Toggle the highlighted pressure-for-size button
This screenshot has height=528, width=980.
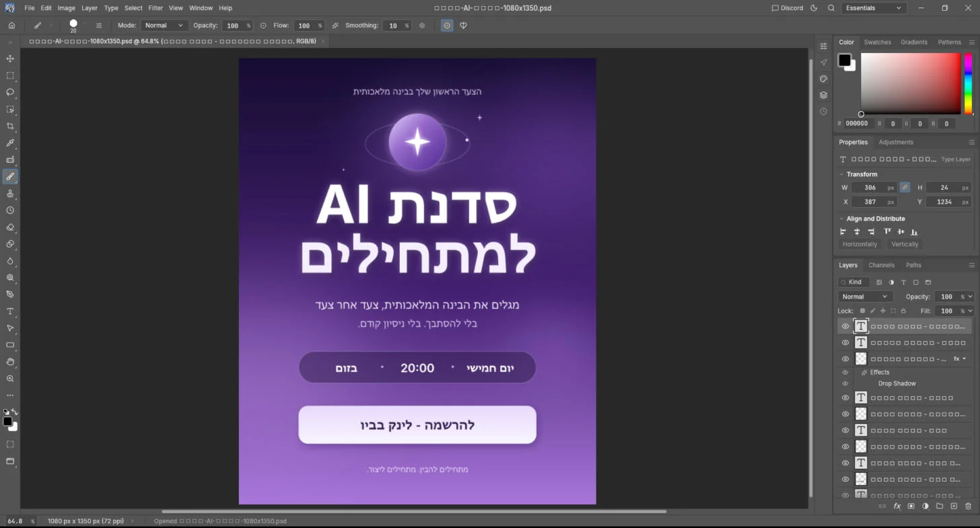(x=447, y=26)
